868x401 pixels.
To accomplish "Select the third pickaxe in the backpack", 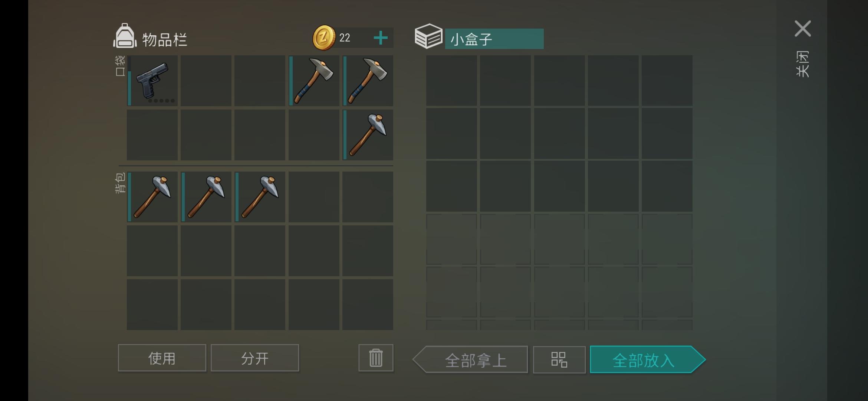I will pos(260,197).
